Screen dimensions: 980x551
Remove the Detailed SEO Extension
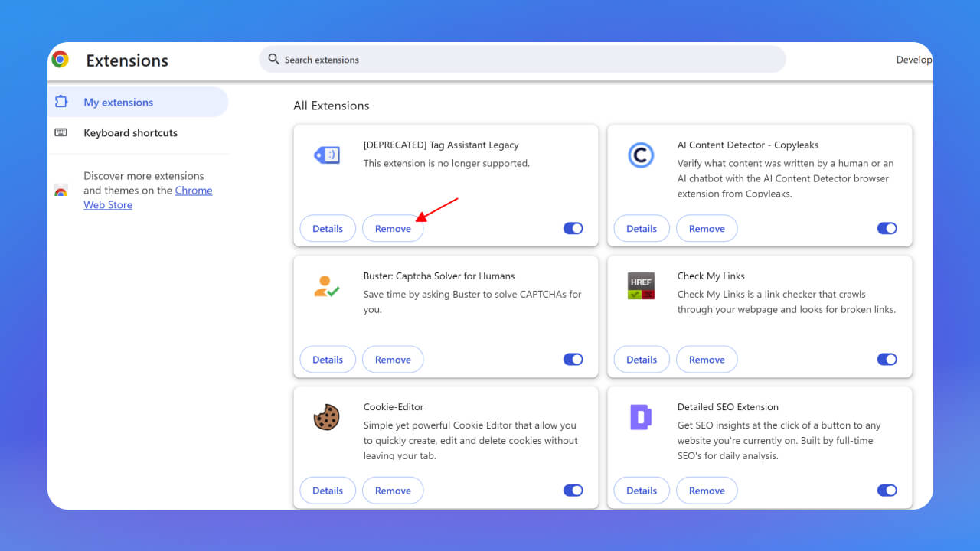click(x=707, y=490)
